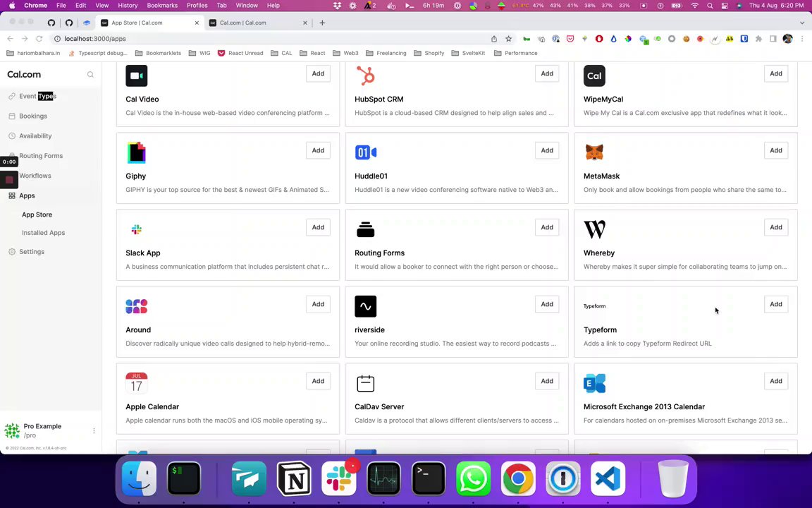
Task: Click the riverside app icon
Action: coord(365,306)
